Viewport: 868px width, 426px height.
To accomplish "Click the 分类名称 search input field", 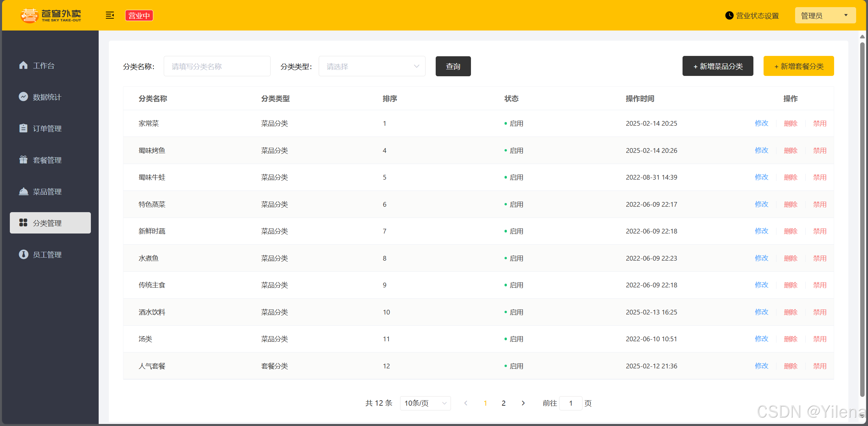I will (x=217, y=66).
